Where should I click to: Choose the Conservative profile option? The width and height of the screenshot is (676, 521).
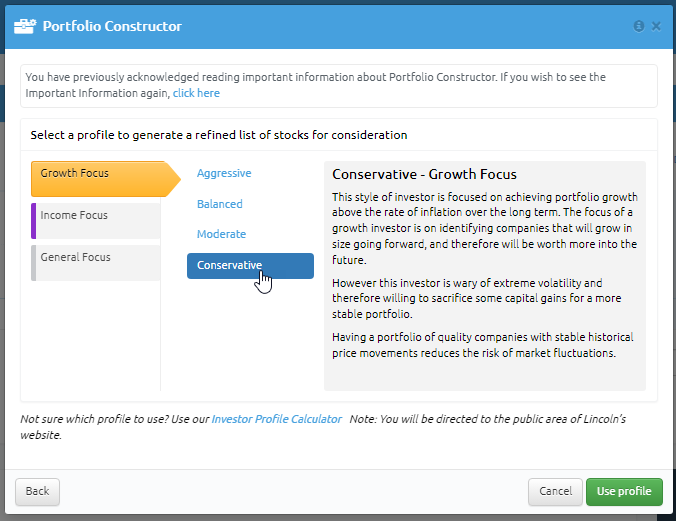pyautogui.click(x=250, y=266)
